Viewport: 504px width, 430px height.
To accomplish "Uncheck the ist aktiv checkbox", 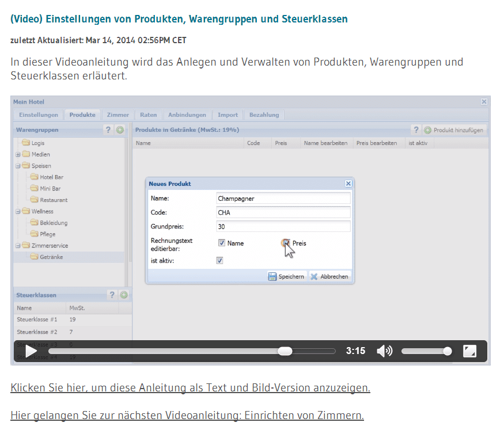I will [x=219, y=261].
